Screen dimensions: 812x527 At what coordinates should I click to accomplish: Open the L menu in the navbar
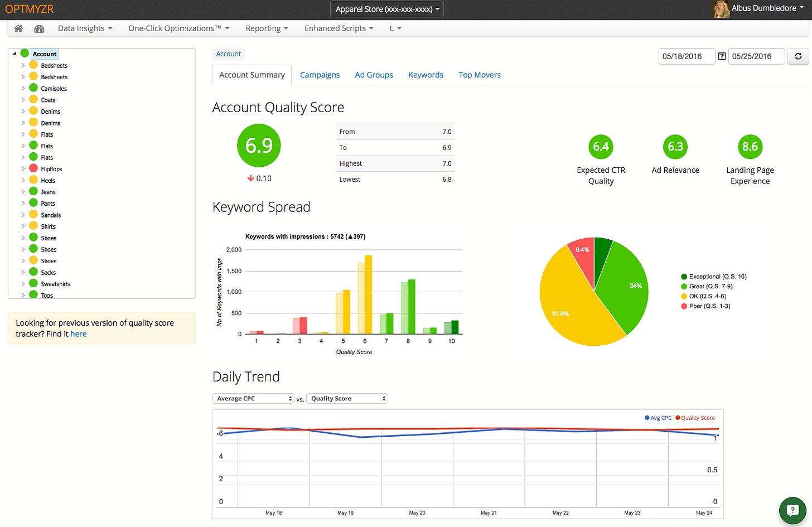pyautogui.click(x=395, y=28)
